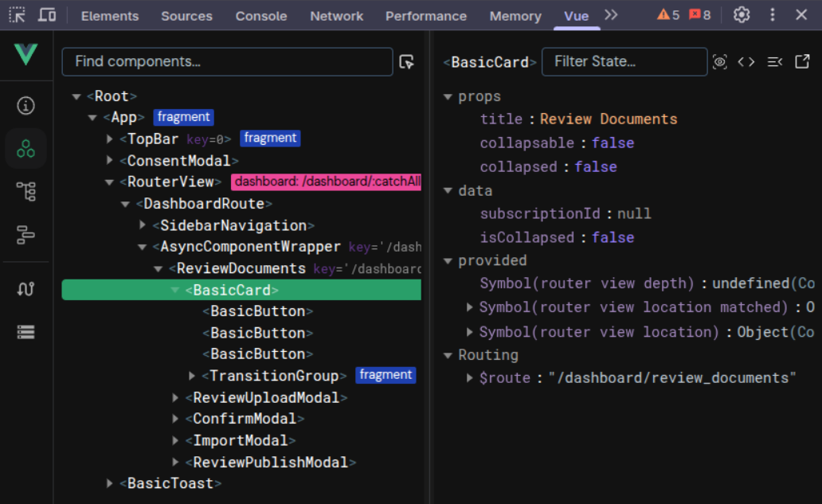Toggle the component inspect target button
This screenshot has height=504, width=822.
pos(406,61)
